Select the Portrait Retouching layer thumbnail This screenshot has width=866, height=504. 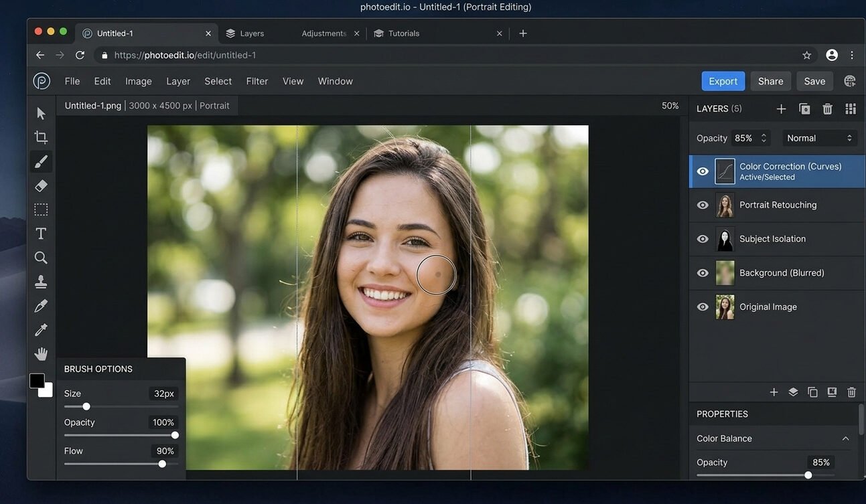pos(725,205)
